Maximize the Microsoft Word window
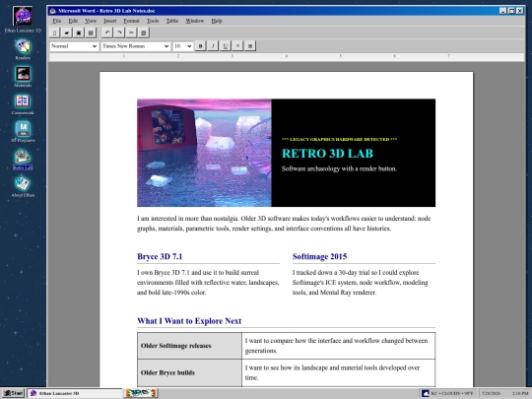The height and width of the screenshot is (399, 532). 511,11
